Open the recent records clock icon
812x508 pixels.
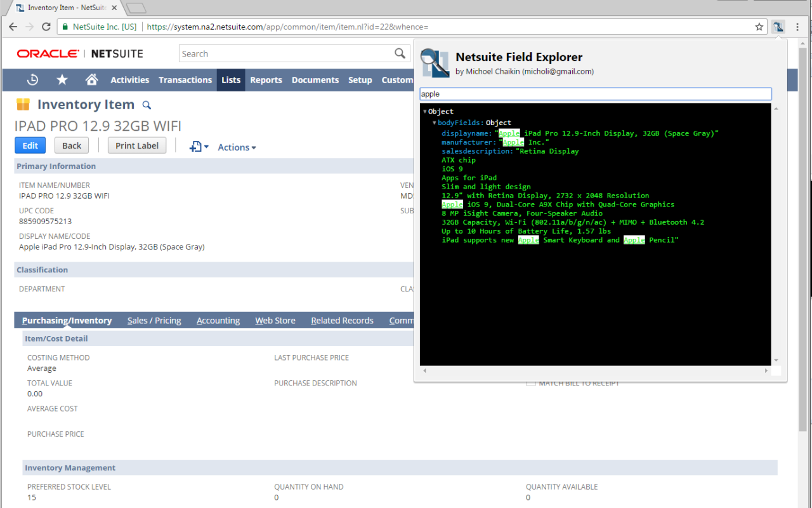pos(32,79)
